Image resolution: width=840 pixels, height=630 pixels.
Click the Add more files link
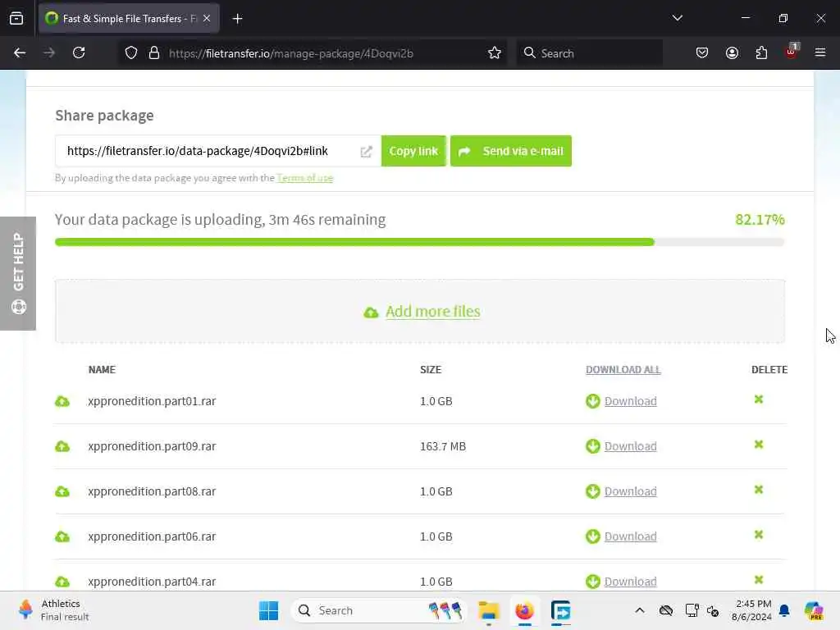tap(433, 311)
